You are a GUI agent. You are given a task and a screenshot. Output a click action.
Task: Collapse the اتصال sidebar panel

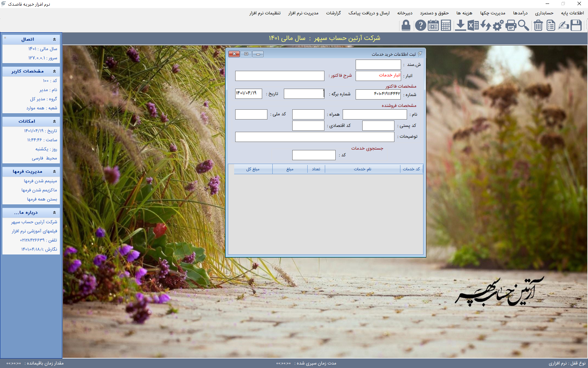(x=54, y=39)
